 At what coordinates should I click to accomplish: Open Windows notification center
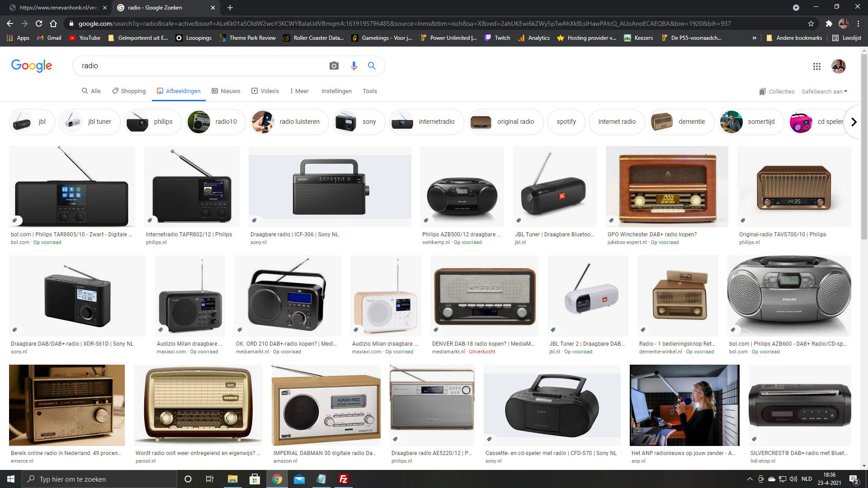point(854,479)
